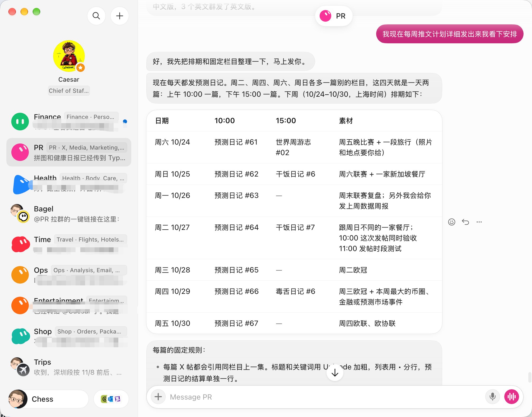This screenshot has width=532, height=417.
Task: Click the chat scrollbar on right edge
Action: tap(529, 377)
